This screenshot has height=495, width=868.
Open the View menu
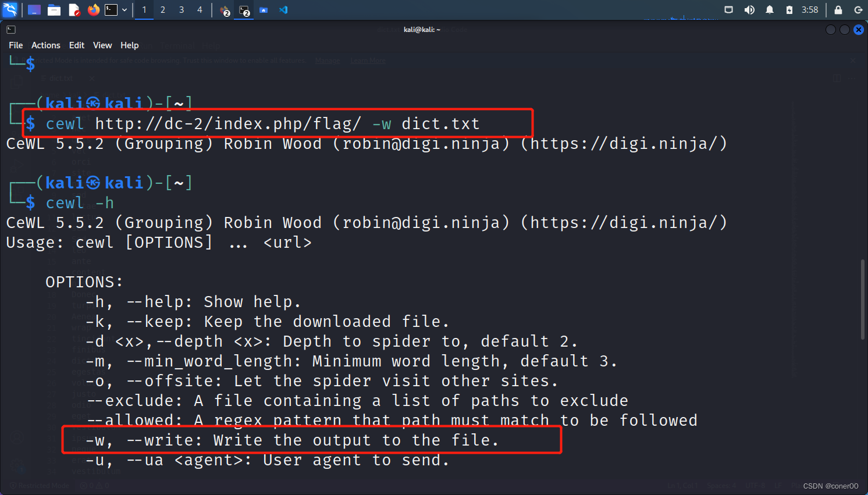tap(102, 45)
